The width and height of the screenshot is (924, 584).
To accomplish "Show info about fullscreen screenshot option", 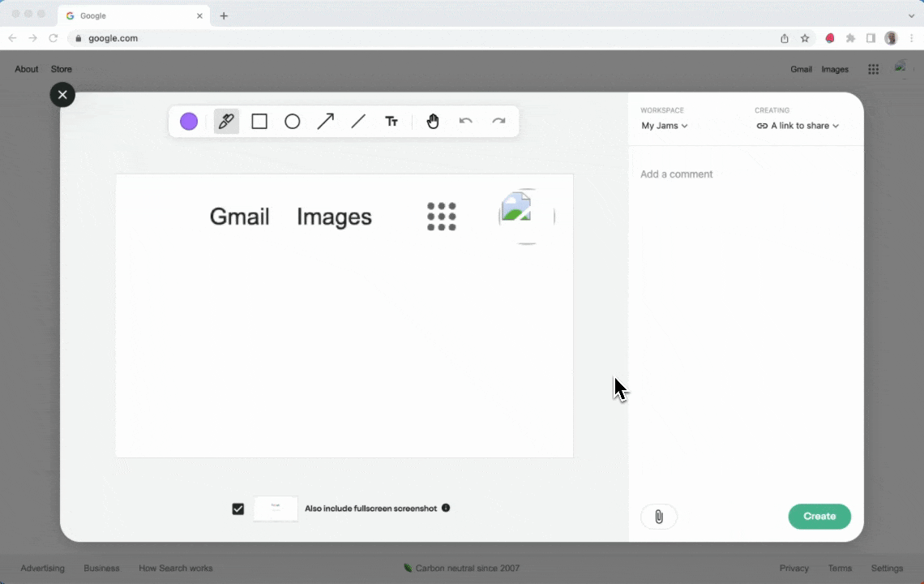I will tap(446, 508).
